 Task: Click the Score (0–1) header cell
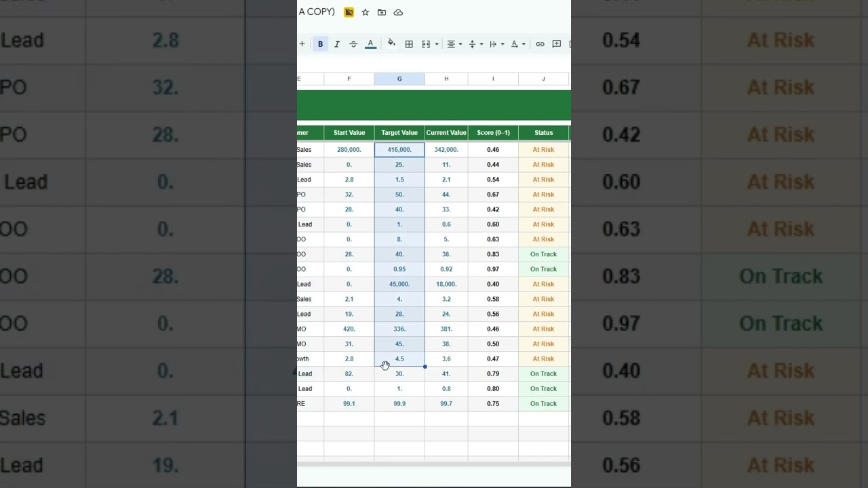pos(493,133)
